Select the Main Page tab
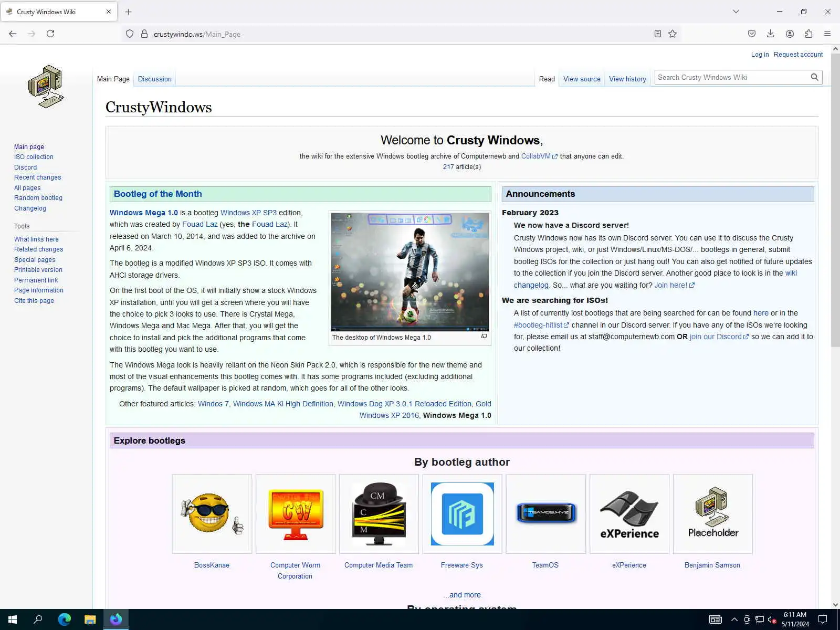The width and height of the screenshot is (840, 630). tap(113, 79)
